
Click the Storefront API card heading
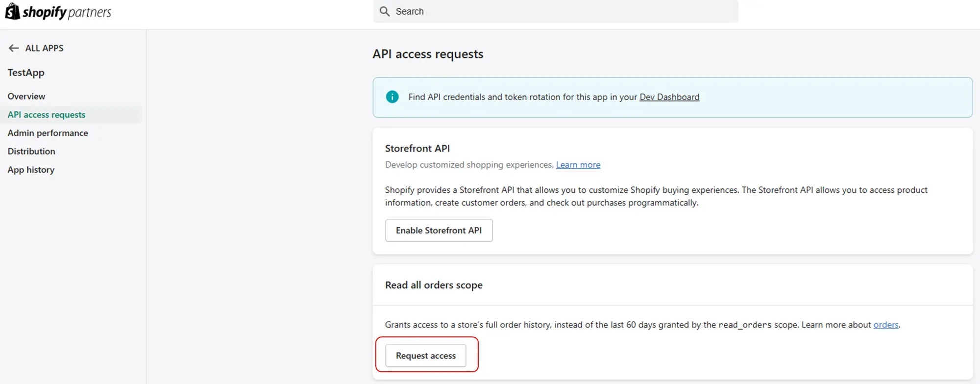417,148
